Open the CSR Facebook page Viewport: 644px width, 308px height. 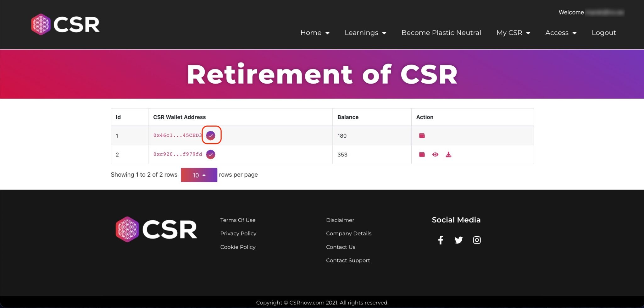tap(440, 240)
